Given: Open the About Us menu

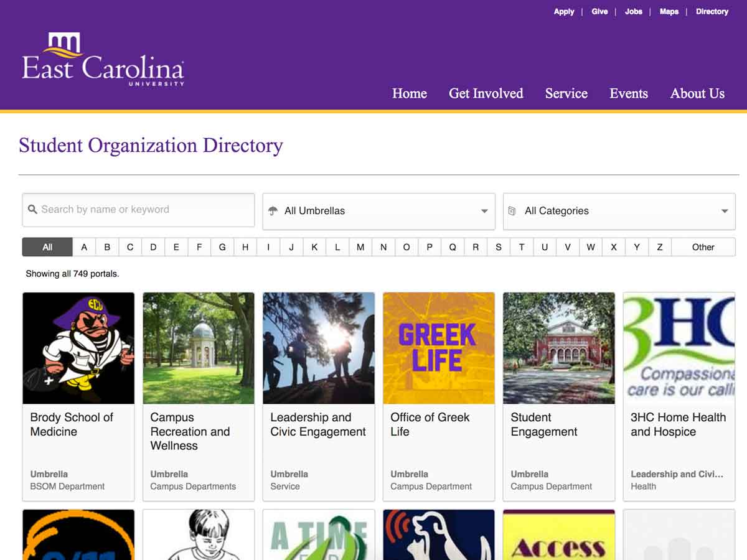Looking at the screenshot, I should pos(697,93).
